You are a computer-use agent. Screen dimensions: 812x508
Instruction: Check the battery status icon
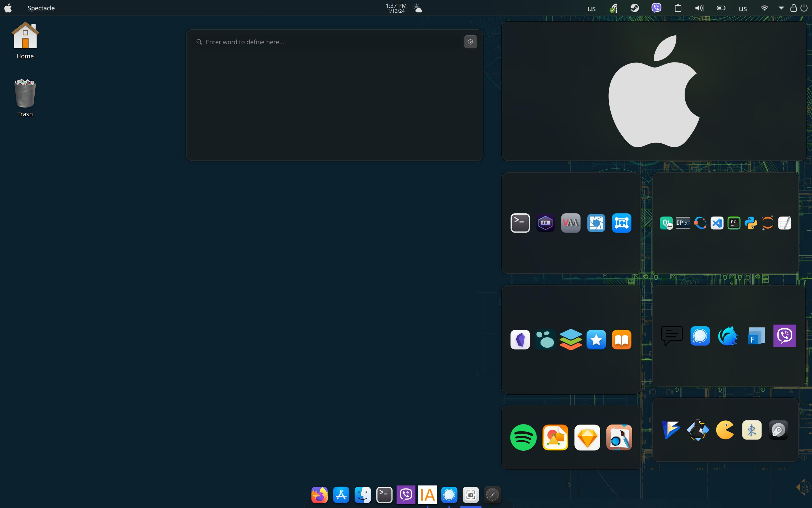[x=721, y=8]
